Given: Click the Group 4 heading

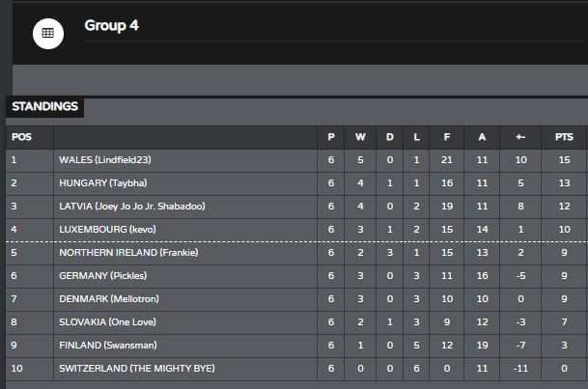Looking at the screenshot, I should click(x=111, y=26).
